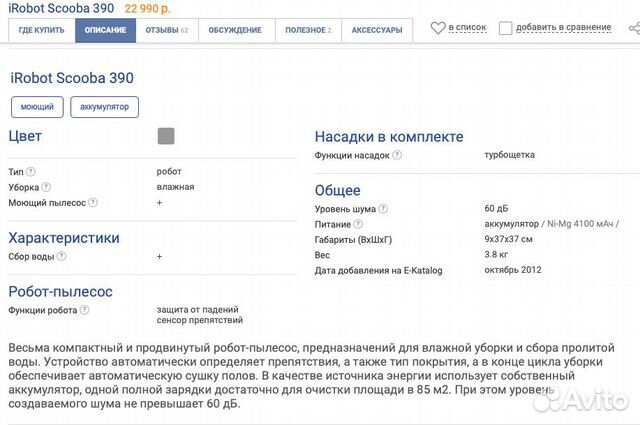Click the '60 дБ' noise value
Image resolution: width=640 pixels, height=425 pixels.
[x=496, y=208]
